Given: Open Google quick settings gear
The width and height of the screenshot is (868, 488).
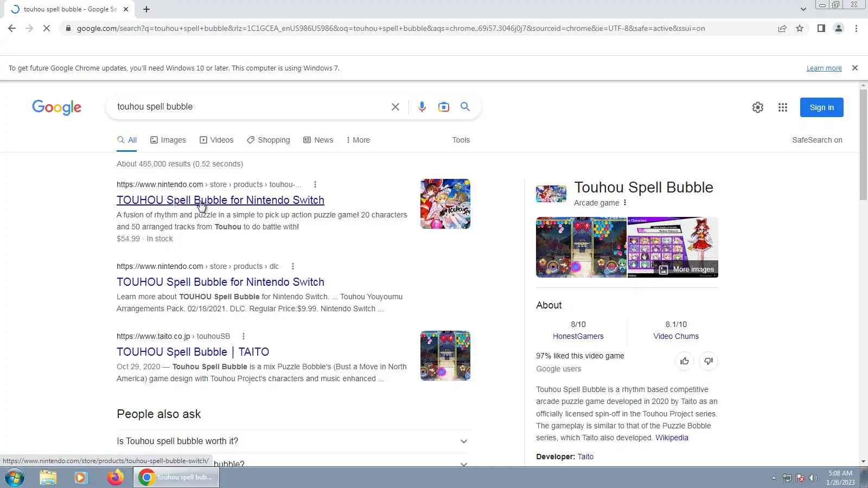Looking at the screenshot, I should tap(758, 107).
